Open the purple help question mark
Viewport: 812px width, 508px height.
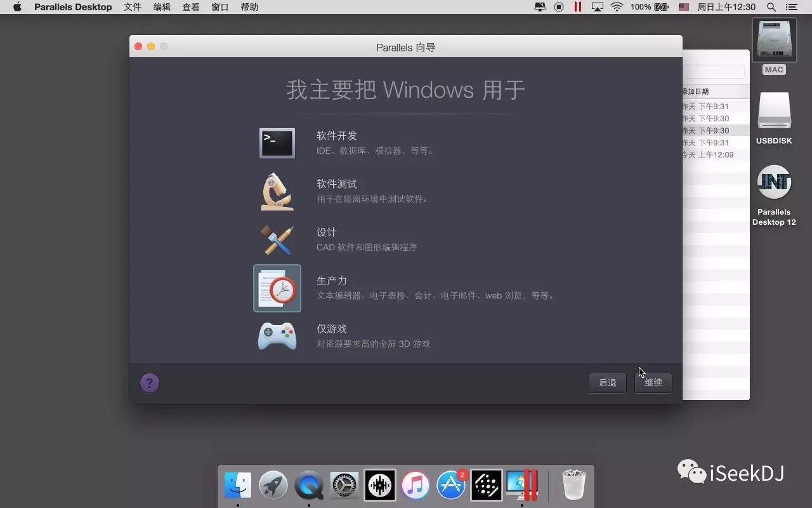pyautogui.click(x=150, y=382)
